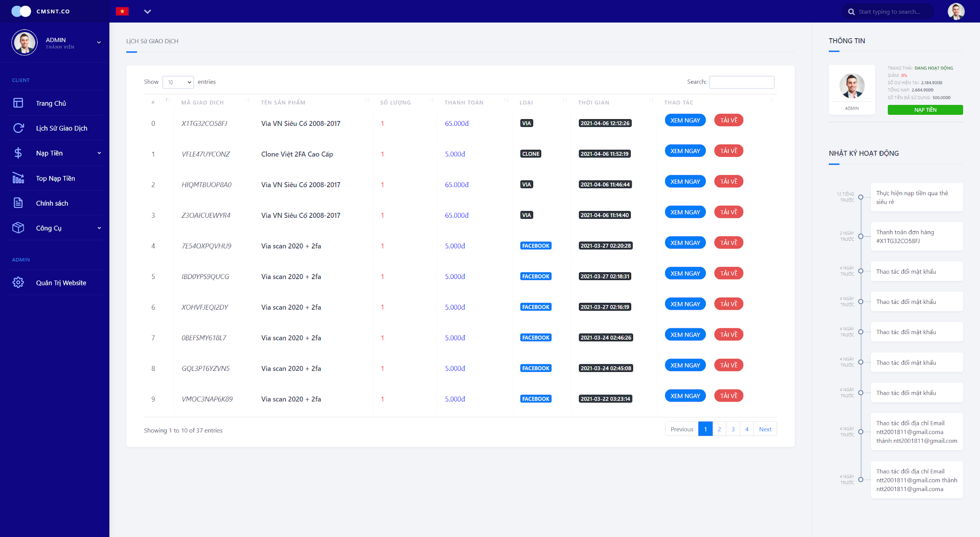Click the search magnifier icon in top bar
This screenshot has height=537, width=980.
[851, 12]
